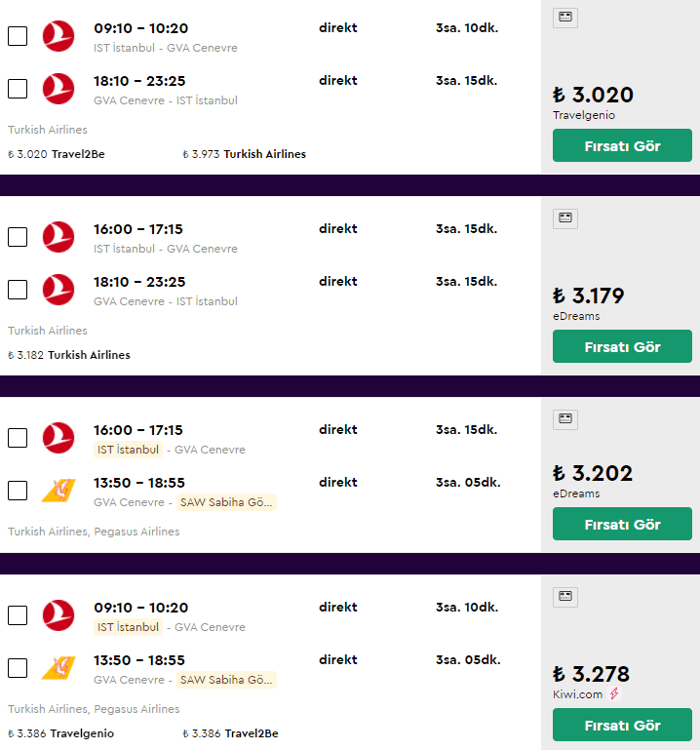700x750 pixels.
Task: Click Pegasus logo on the ₺ 3.202 return flight
Action: pos(58,491)
